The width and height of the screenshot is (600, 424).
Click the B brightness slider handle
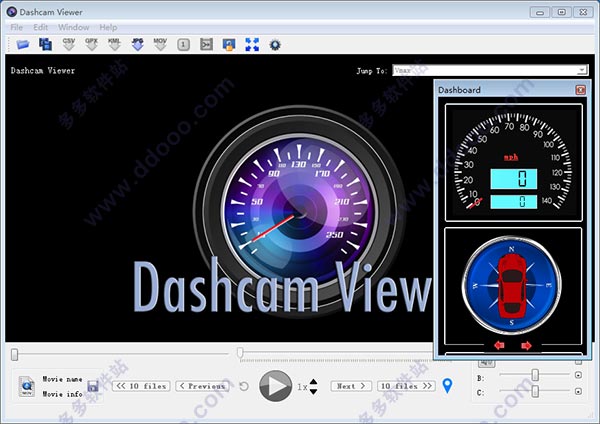535,375
